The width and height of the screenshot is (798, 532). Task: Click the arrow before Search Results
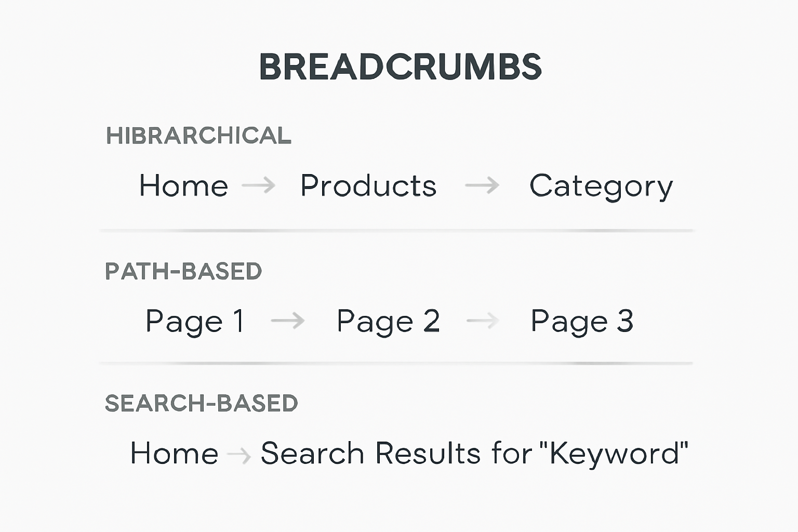239,455
